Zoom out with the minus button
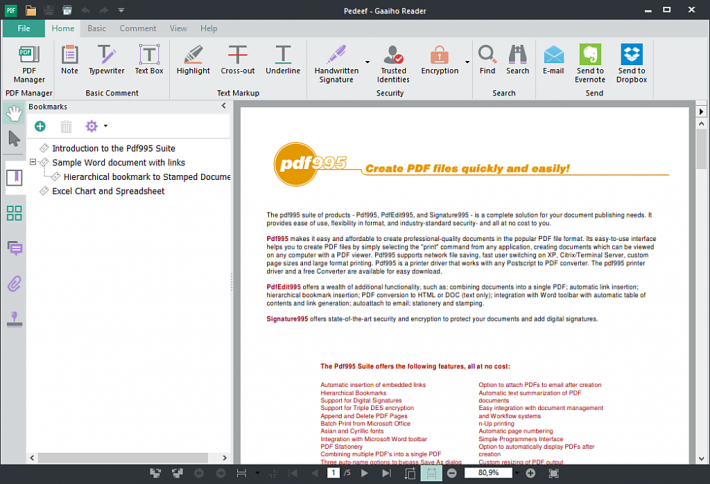 click(451, 473)
